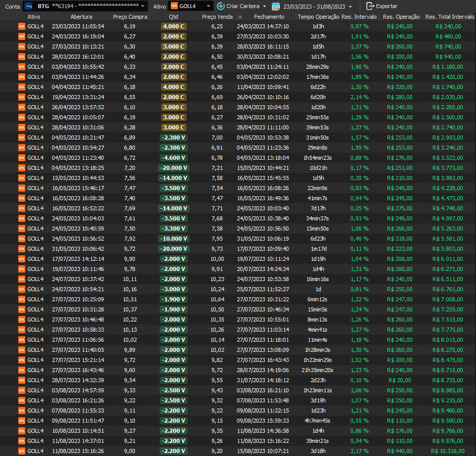Click the Tempo Operação column header
Viewport: 476px width, 456px height.
tap(318, 17)
